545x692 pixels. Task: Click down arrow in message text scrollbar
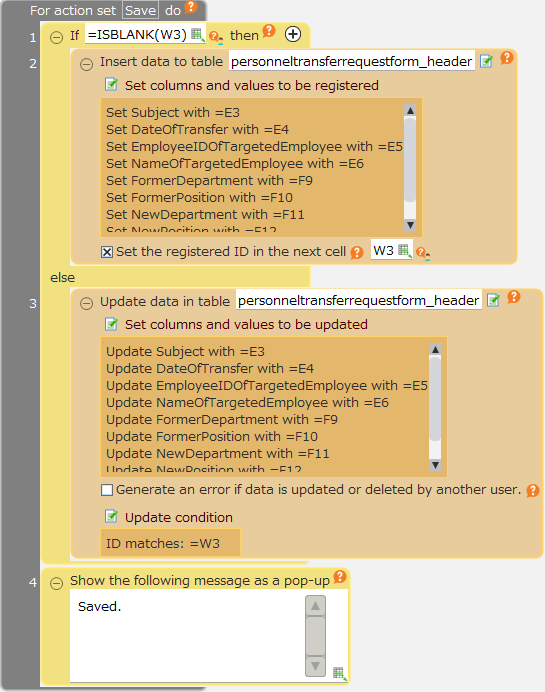(x=316, y=666)
